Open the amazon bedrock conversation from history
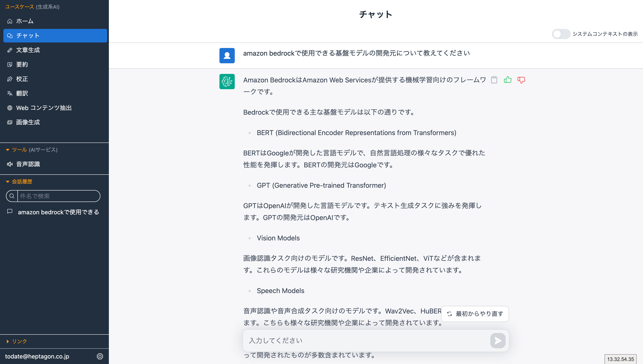 [58, 212]
